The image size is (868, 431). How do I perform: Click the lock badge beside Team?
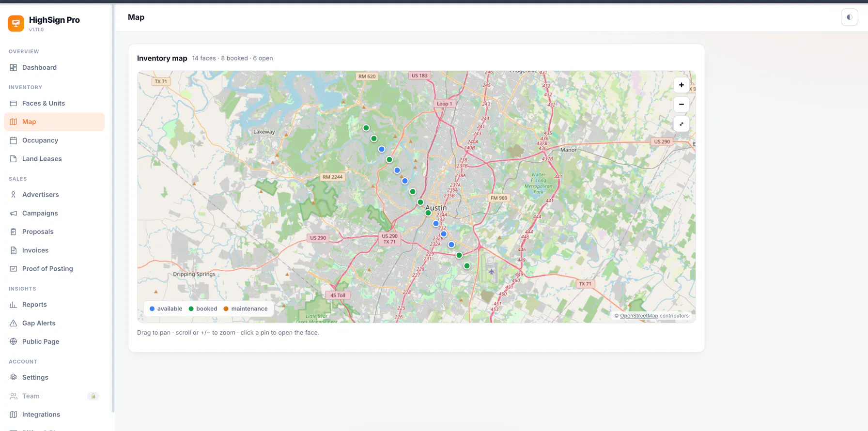tap(93, 396)
